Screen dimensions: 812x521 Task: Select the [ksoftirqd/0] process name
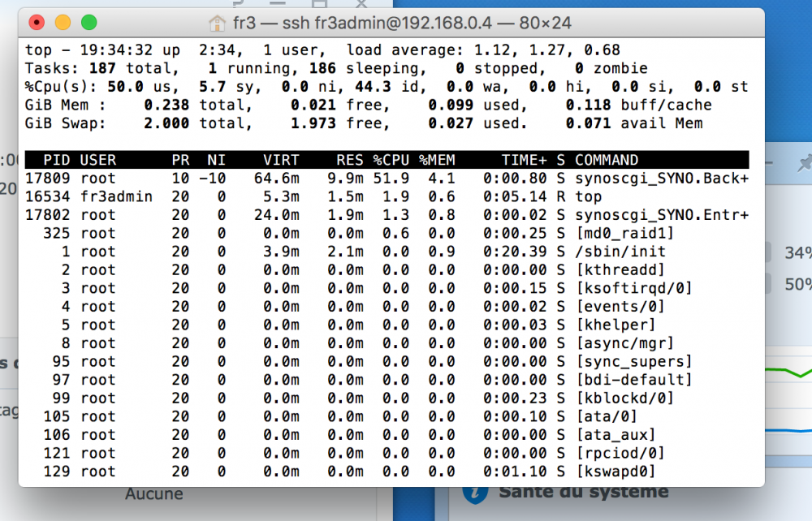click(x=634, y=288)
